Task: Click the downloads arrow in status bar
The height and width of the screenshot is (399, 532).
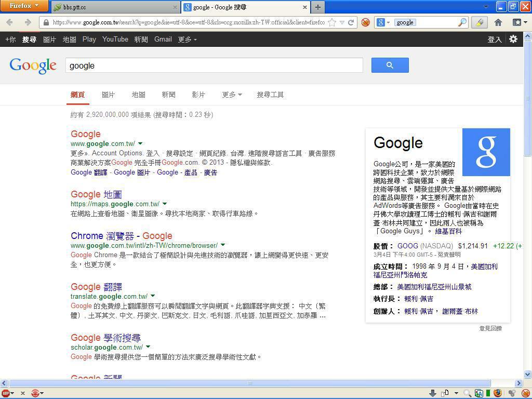Action: 432,393
